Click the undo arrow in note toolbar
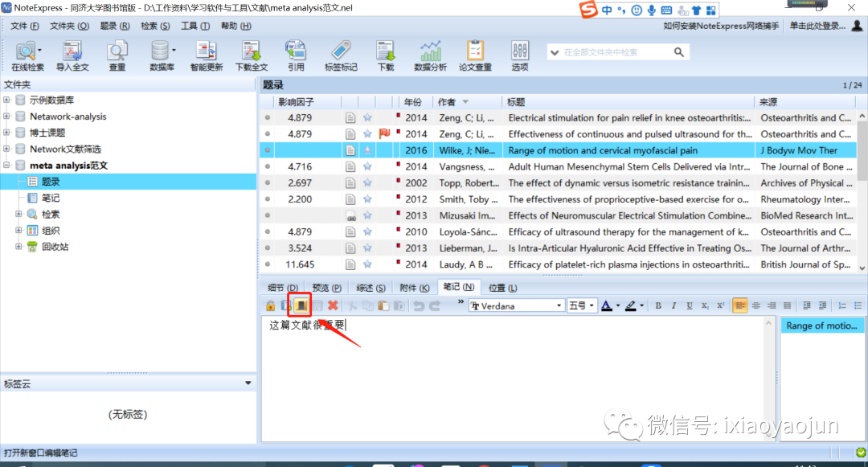 (419, 305)
